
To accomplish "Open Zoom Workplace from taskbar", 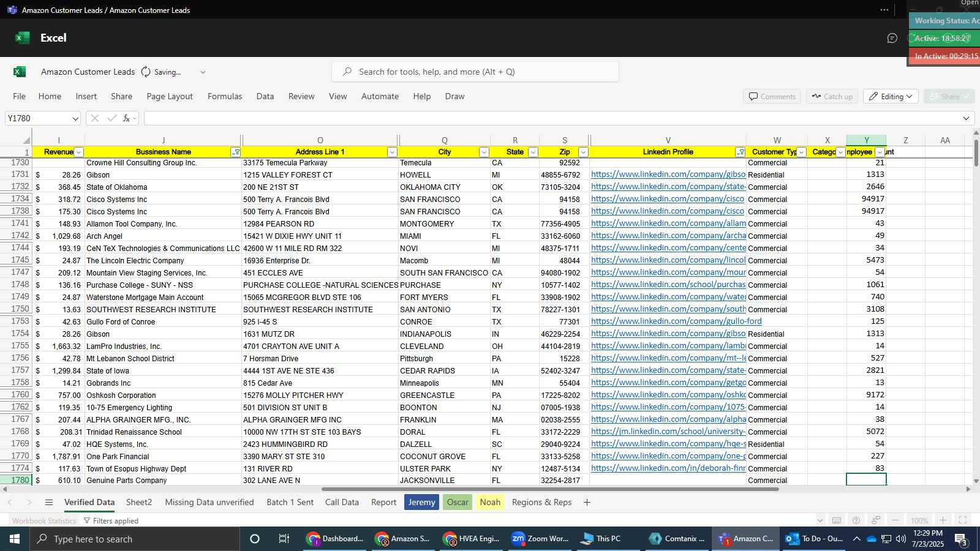I will tap(541, 539).
